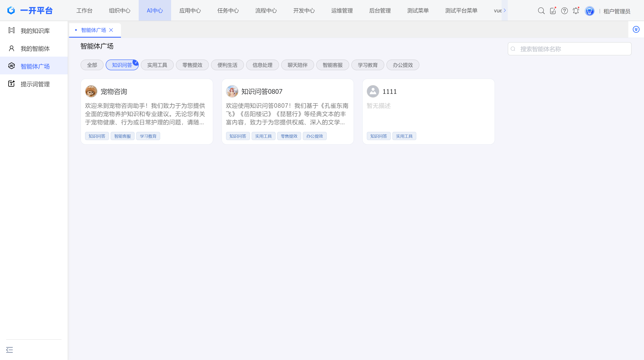
Task: Switch to the 应用中心 top menu
Action: 190,11
